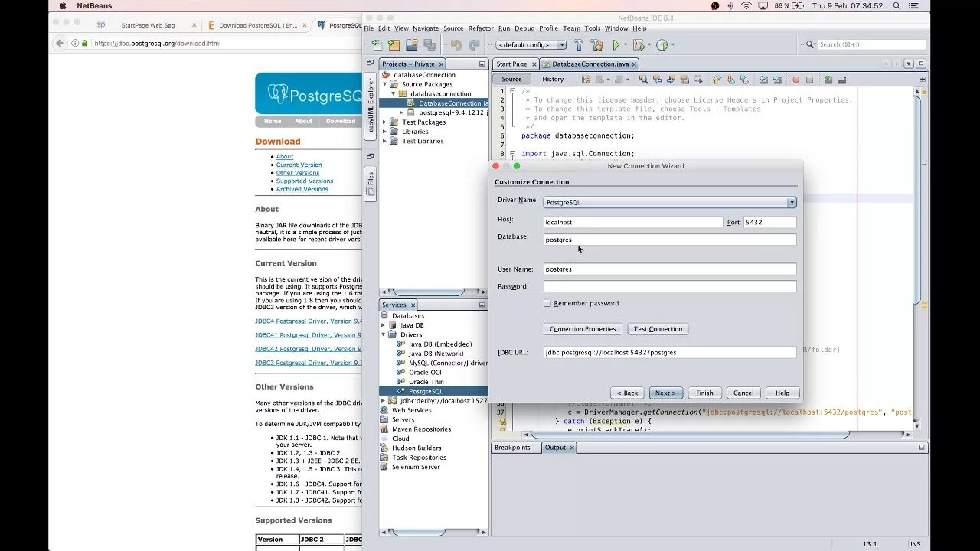This screenshot has width=980, height=551.
Task: Click the Password input field
Action: 670,286
